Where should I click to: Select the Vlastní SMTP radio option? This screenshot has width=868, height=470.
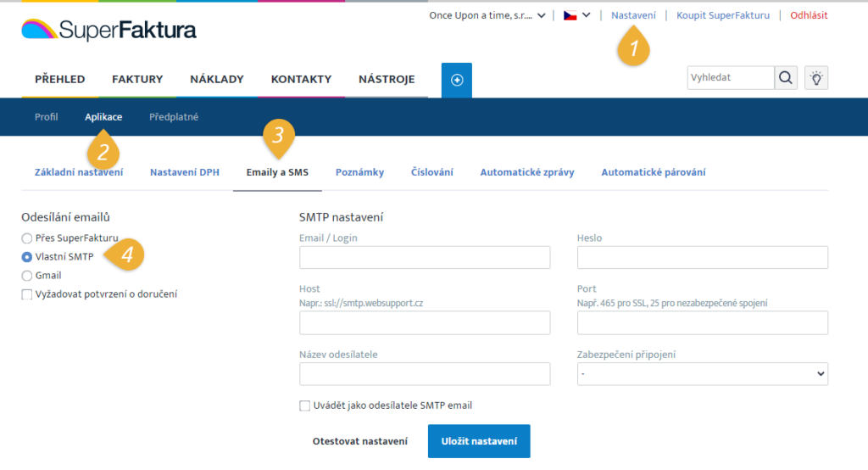(x=26, y=257)
